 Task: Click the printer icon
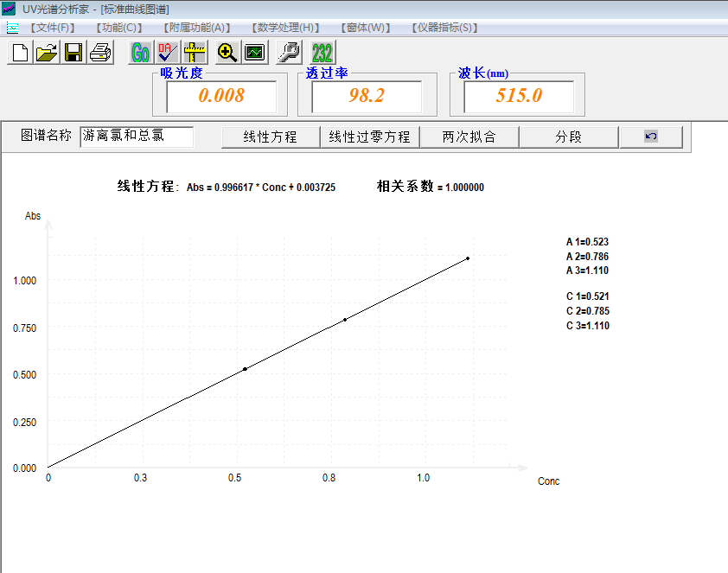[x=100, y=53]
